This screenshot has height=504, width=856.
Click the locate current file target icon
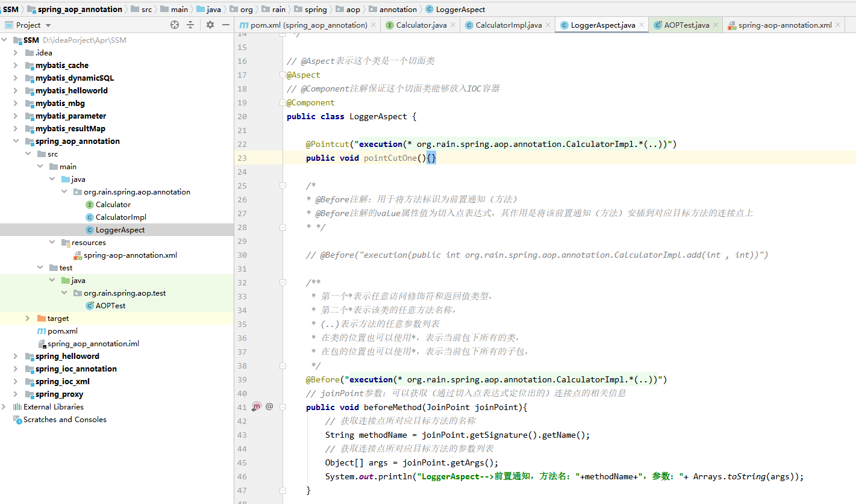(x=175, y=25)
